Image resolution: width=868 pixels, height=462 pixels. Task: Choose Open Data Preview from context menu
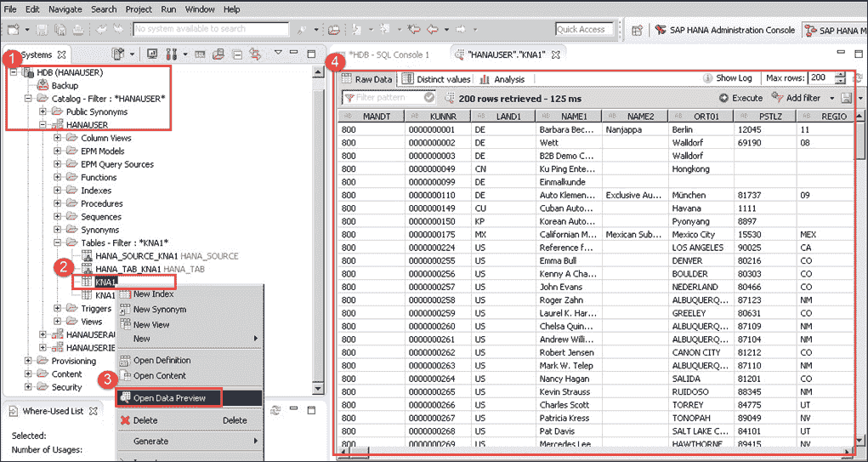pos(188,397)
